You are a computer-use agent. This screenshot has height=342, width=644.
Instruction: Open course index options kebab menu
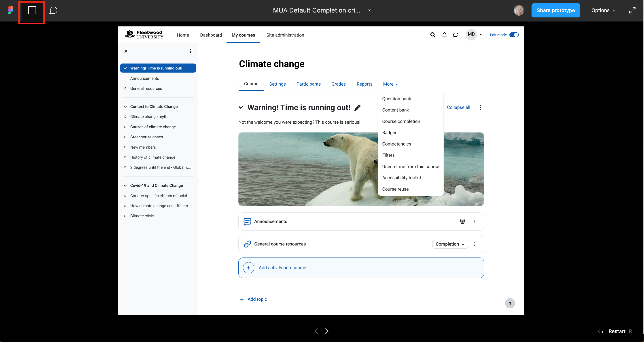click(x=190, y=51)
